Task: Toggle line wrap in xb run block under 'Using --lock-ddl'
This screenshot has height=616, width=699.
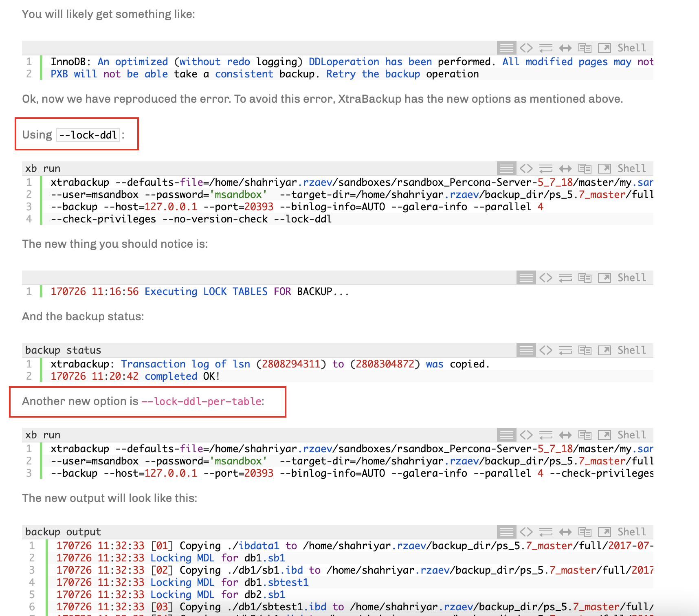Action: point(546,169)
